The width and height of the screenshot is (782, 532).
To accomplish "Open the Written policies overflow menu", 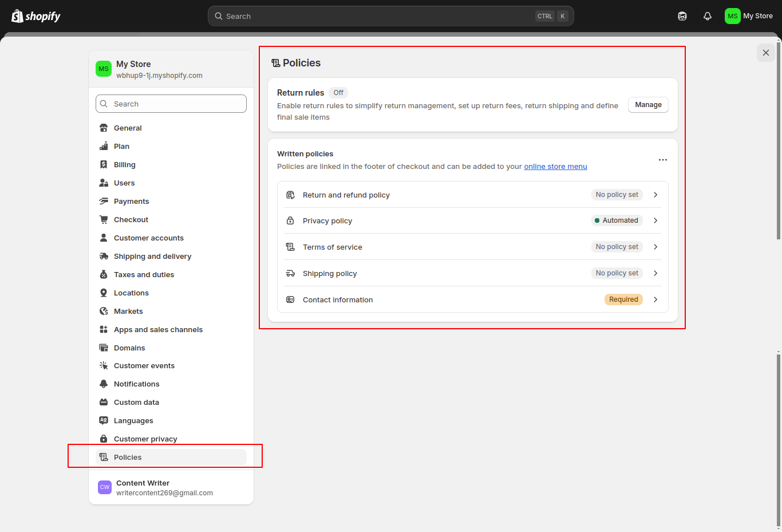I will click(662, 160).
